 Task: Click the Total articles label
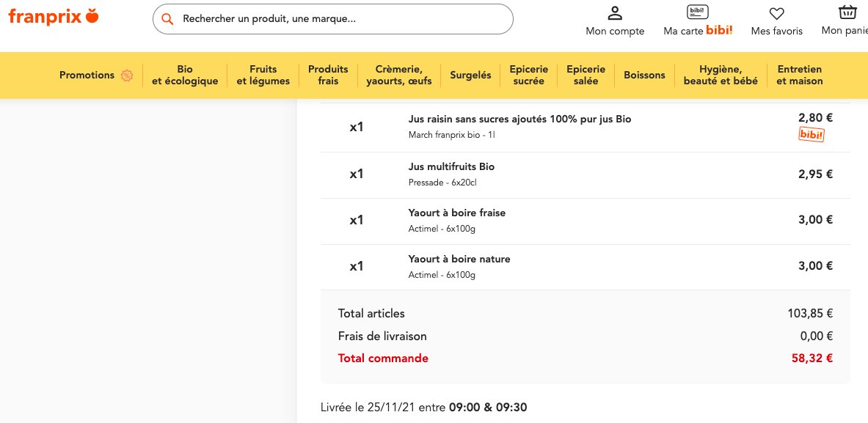click(371, 314)
